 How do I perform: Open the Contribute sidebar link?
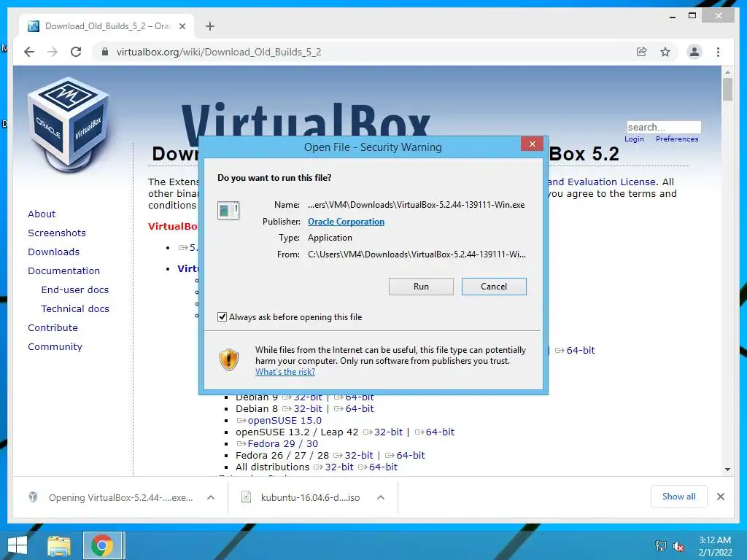53,328
